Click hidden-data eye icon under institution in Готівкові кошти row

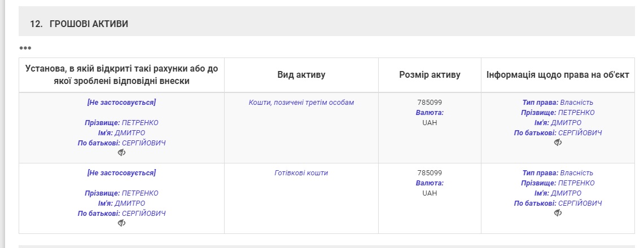[121, 223]
